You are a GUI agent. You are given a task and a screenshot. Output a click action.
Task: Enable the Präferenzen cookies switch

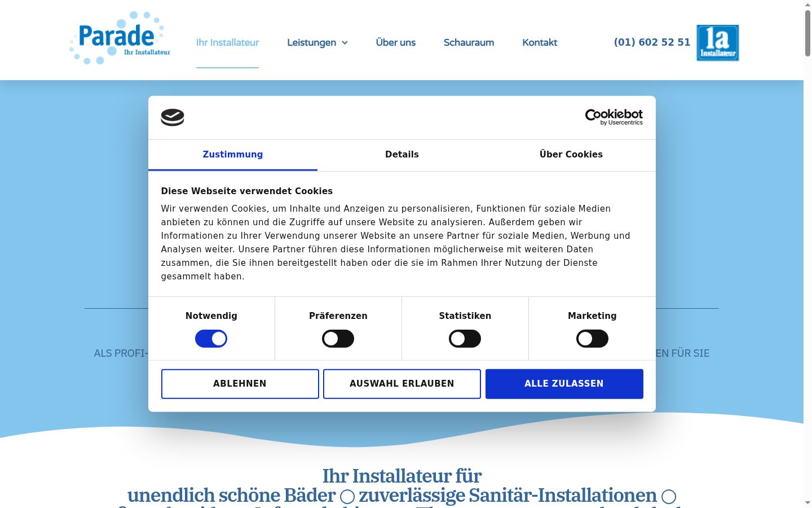coord(338,339)
